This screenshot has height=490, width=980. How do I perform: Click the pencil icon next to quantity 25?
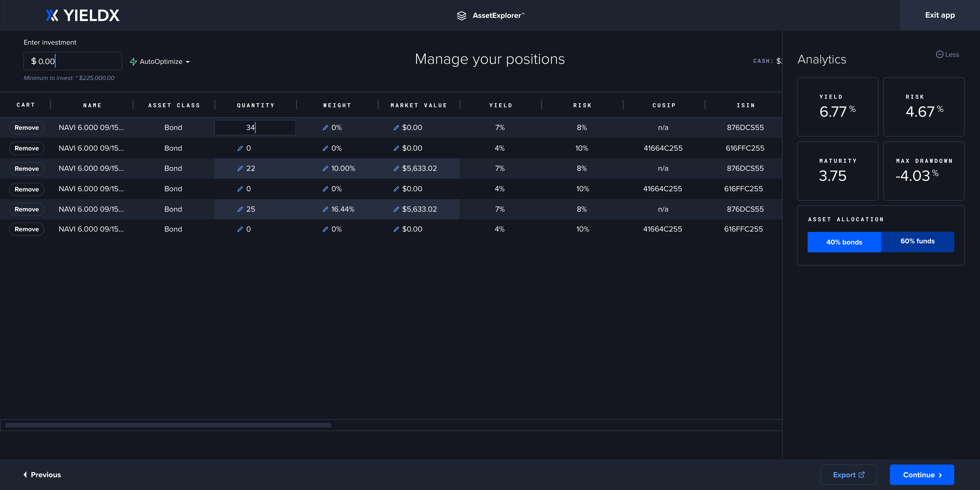(x=240, y=209)
